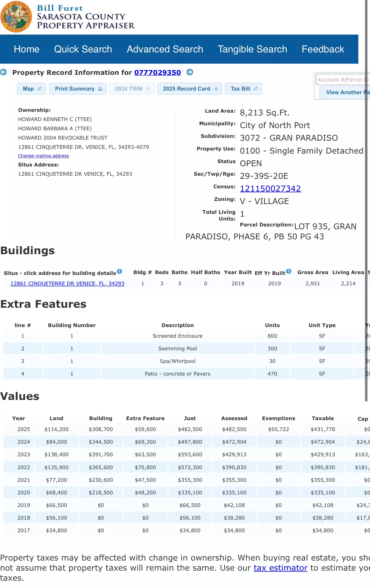Download the 2024 TRIM notice
The image size is (370, 588).
132,89
